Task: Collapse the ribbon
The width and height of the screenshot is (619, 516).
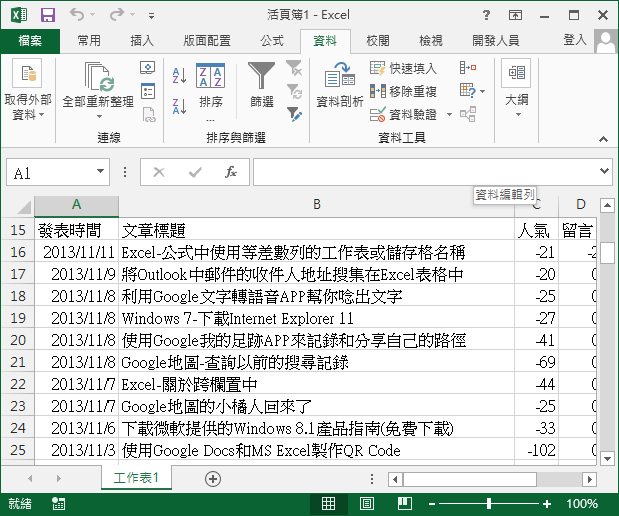Action: tap(603, 139)
